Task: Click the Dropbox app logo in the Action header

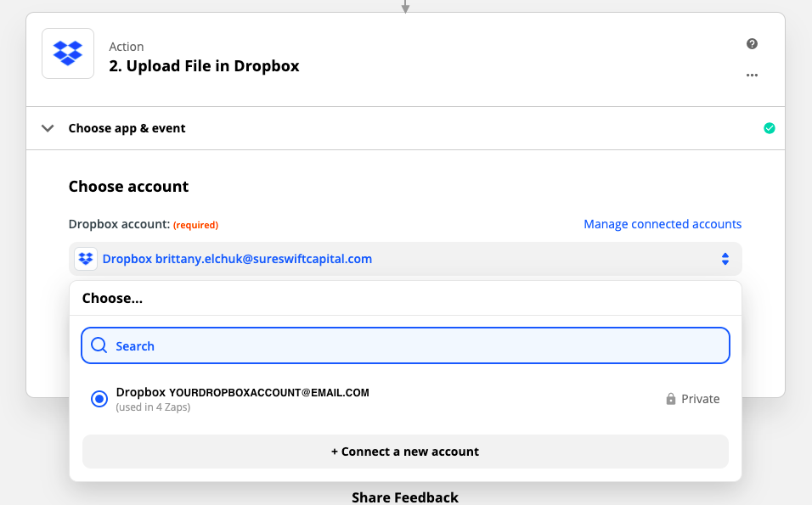Action: [67, 53]
